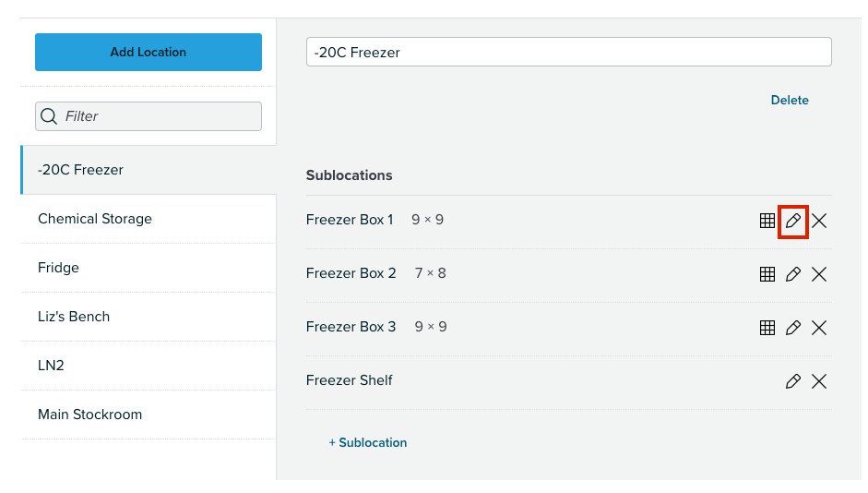Remove Freezer Box 3 sublocation

819,328
